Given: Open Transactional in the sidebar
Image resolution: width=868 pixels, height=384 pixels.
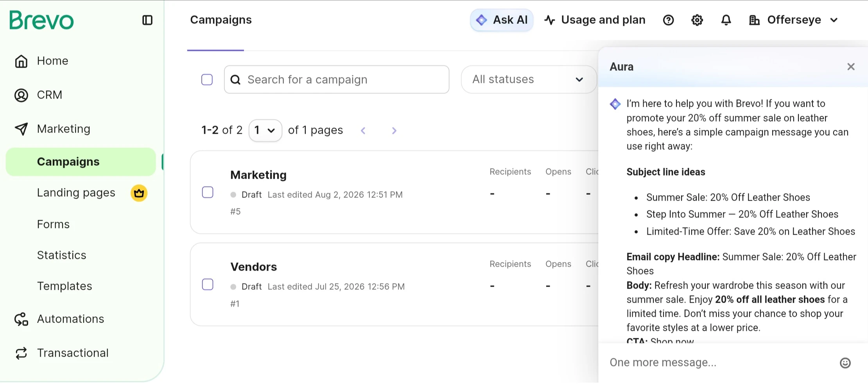Looking at the screenshot, I should 73,353.
